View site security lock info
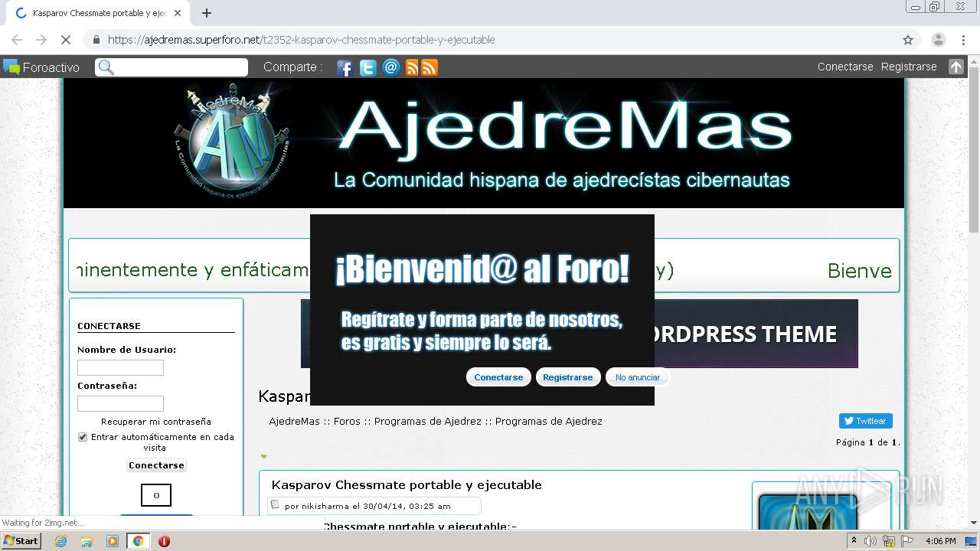Screen dimensions: 980x551 [x=96, y=40]
